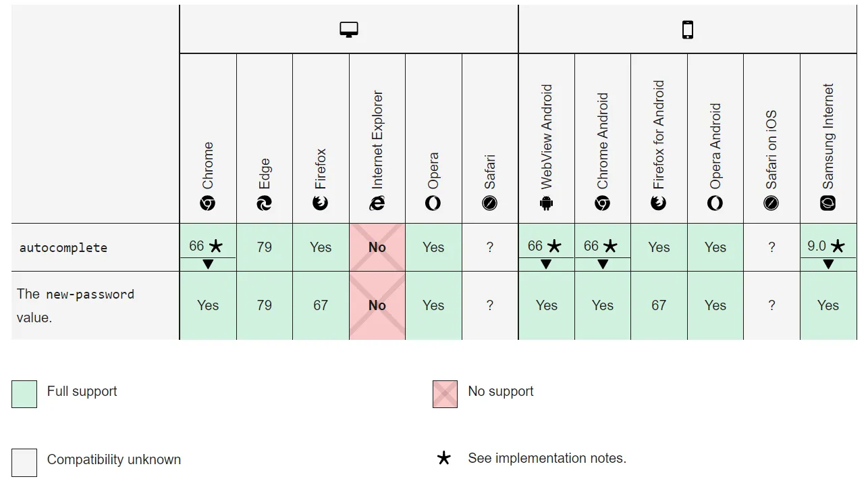Click the new-password value row label
The width and height of the screenshot is (868, 479).
[76, 305]
